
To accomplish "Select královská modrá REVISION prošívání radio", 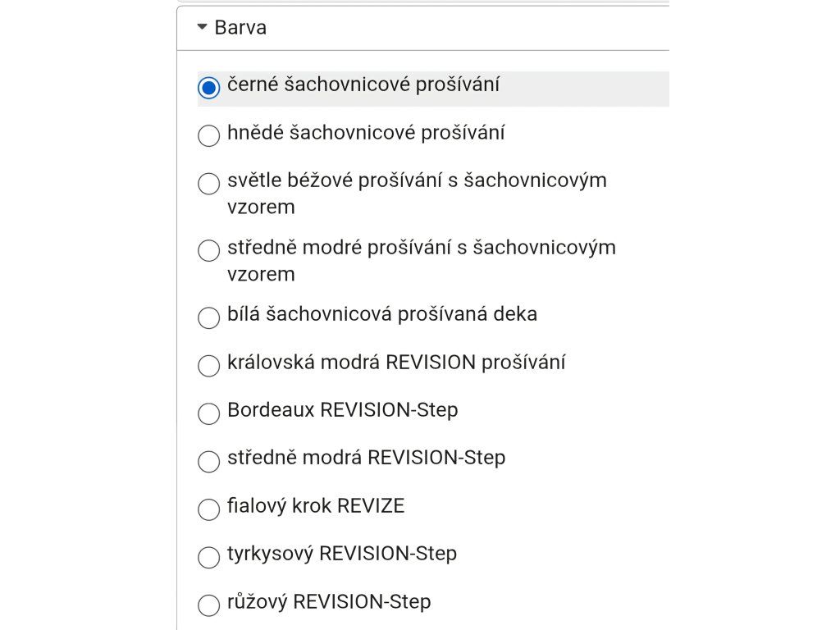I will coord(209,365).
